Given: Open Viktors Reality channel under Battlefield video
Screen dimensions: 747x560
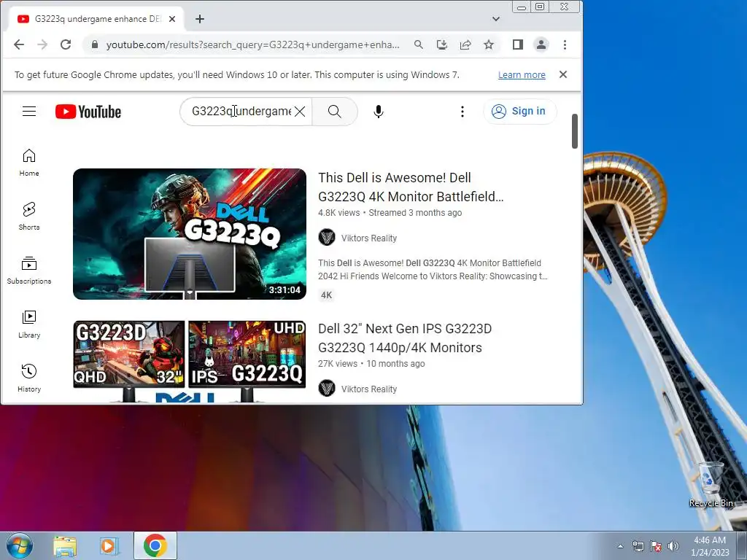Looking at the screenshot, I should point(368,238).
